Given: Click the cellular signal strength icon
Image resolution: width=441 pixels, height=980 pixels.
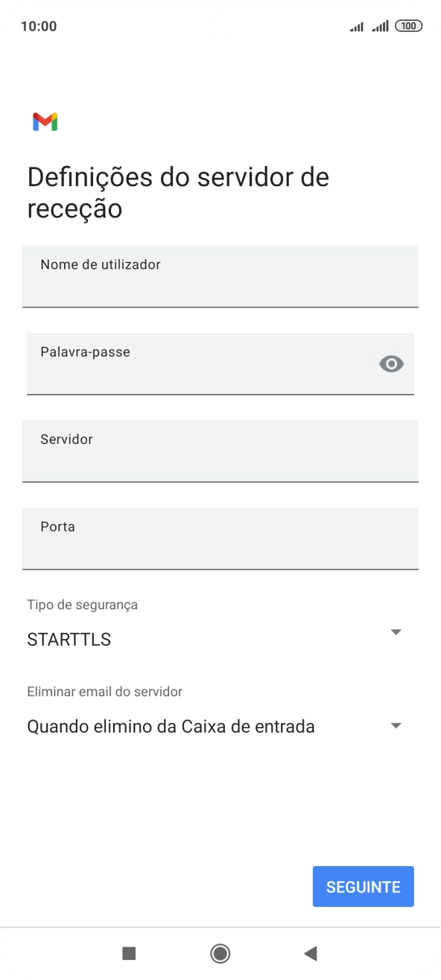Looking at the screenshot, I should [379, 25].
